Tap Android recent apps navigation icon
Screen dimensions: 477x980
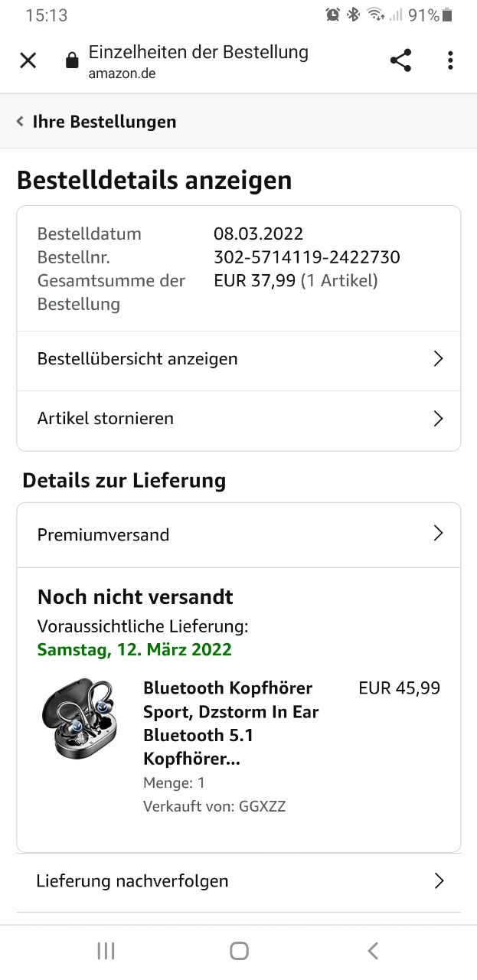[x=106, y=951]
